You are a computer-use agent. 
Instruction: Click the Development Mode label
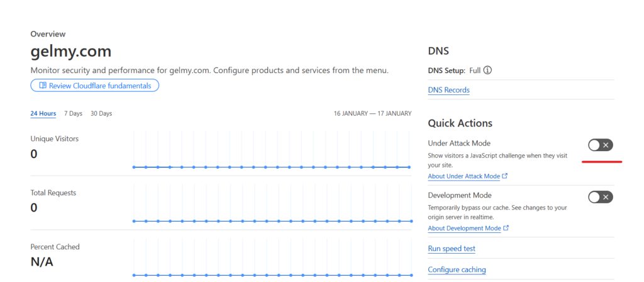[460, 195]
